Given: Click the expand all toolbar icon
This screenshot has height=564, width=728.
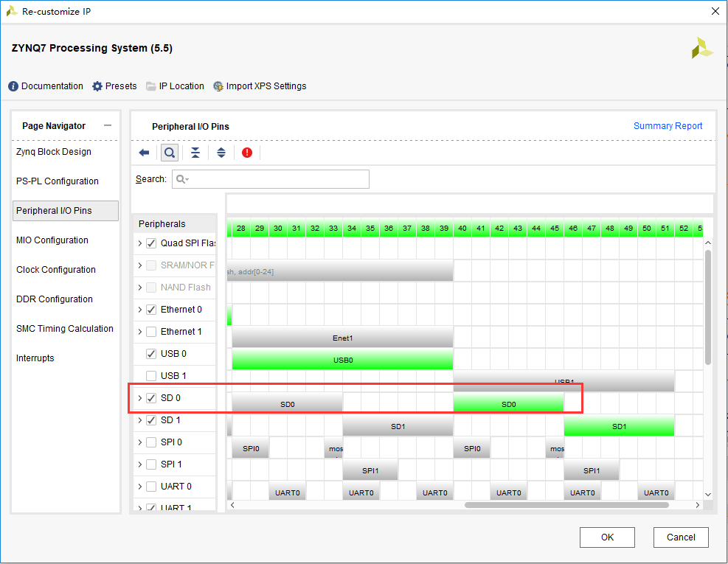Looking at the screenshot, I should 221,153.
